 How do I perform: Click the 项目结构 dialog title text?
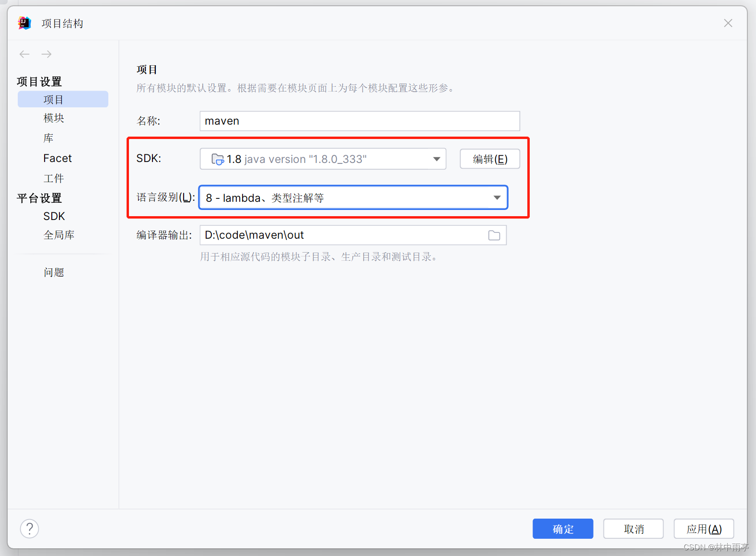click(62, 23)
